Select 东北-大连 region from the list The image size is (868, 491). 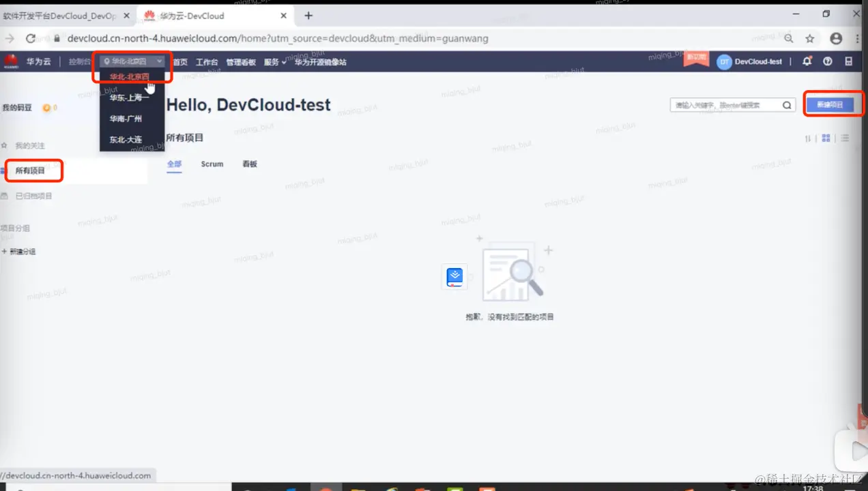pos(126,140)
